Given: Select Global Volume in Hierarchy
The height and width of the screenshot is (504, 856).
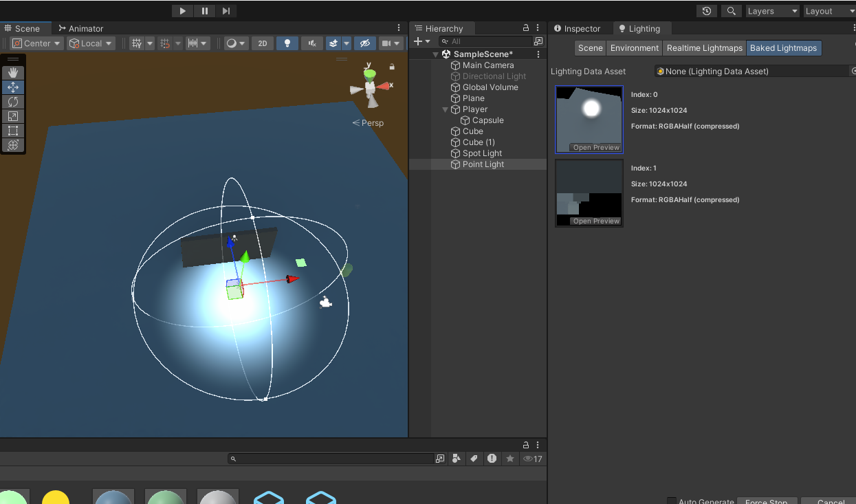Looking at the screenshot, I should point(490,87).
